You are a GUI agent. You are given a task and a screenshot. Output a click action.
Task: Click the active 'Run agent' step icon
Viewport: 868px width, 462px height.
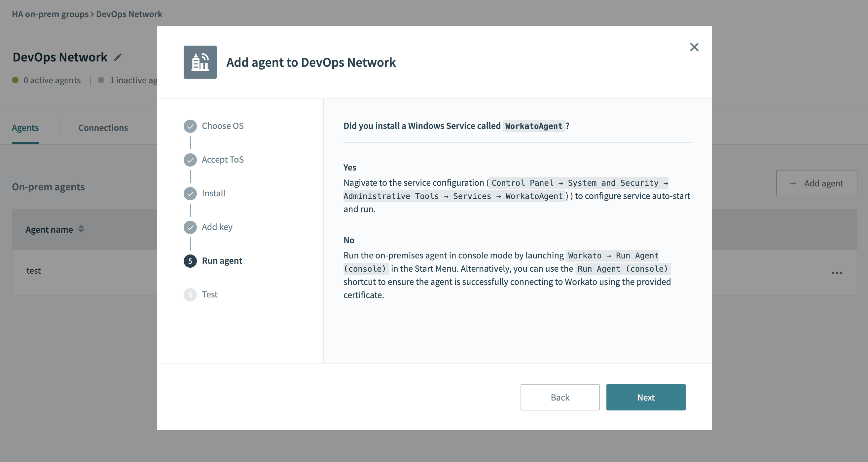pos(190,260)
